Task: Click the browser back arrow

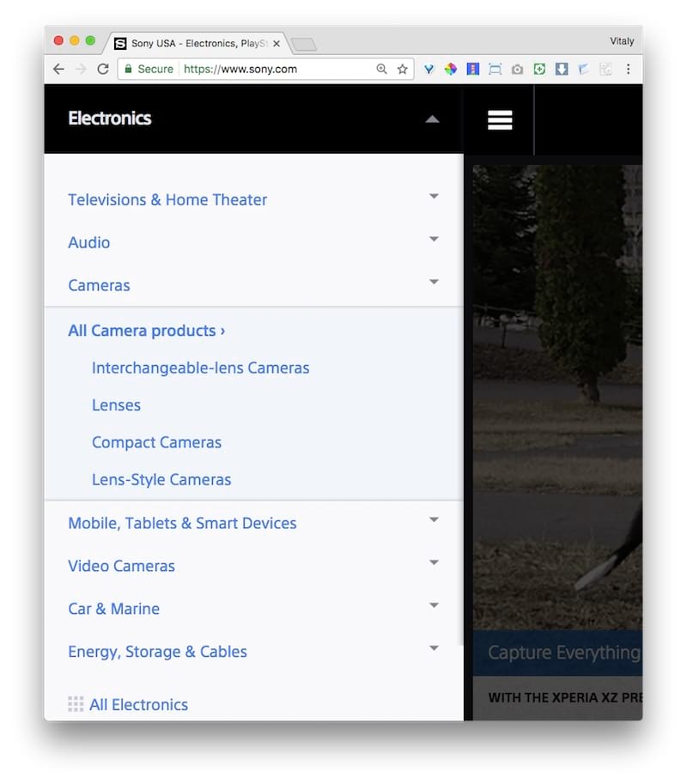Action: (58, 69)
